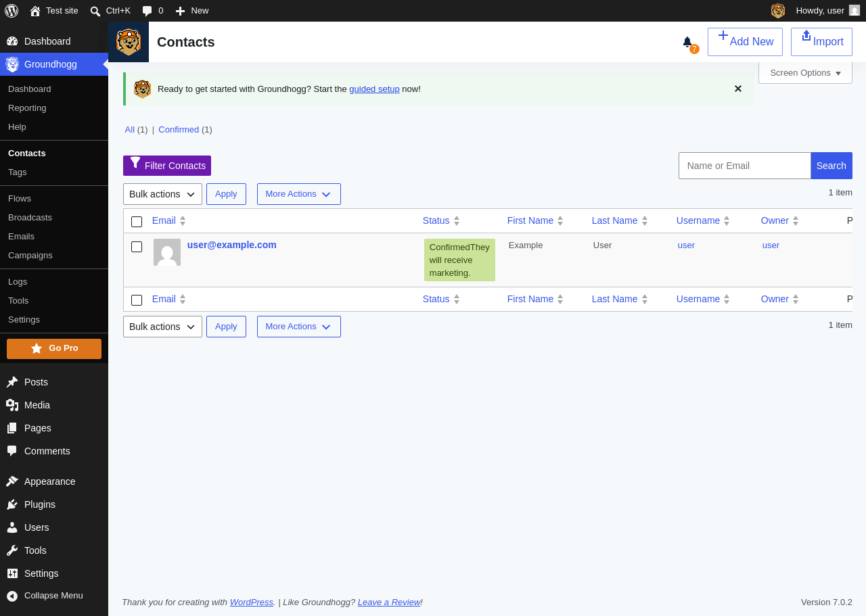Screen dimensions: 866x616
Task: Click Import button
Action: [x=821, y=42]
